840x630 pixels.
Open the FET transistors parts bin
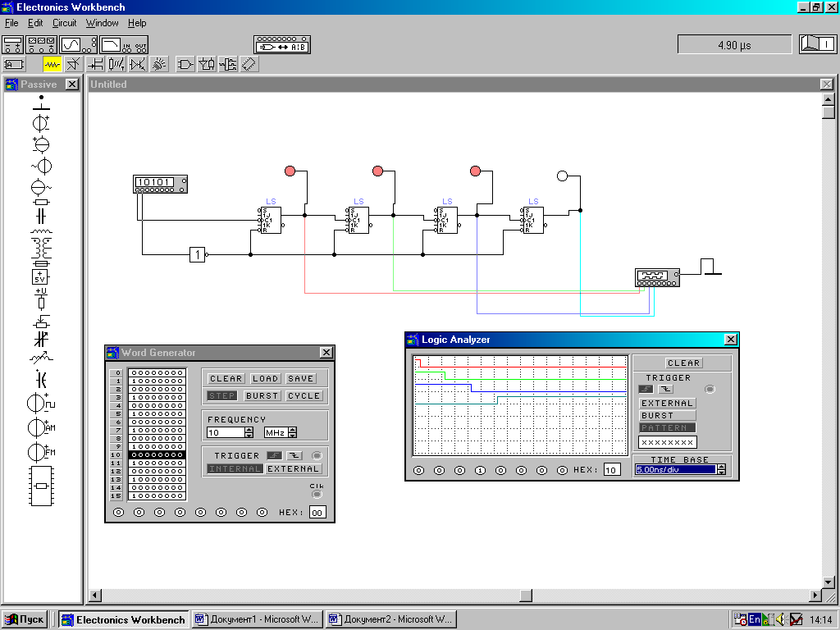click(x=95, y=65)
